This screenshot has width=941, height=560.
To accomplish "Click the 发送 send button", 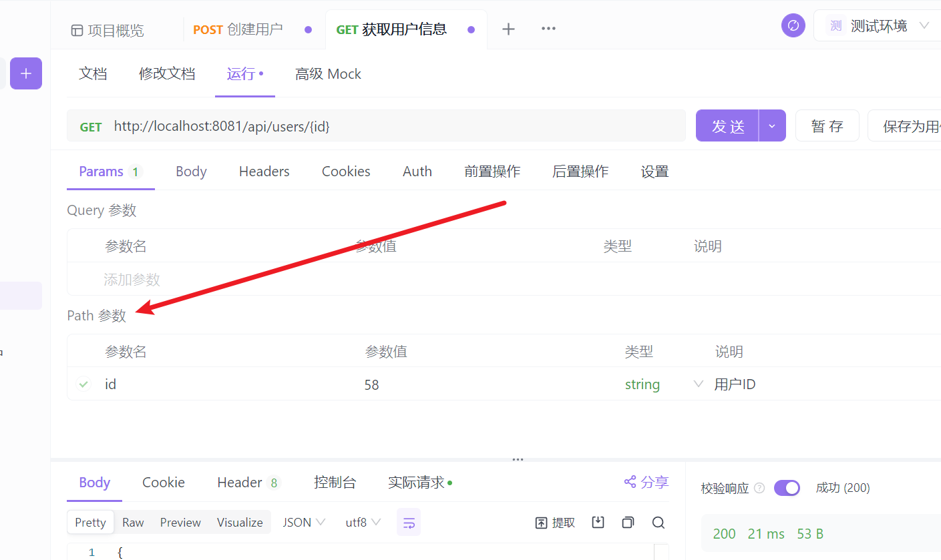I will (727, 125).
